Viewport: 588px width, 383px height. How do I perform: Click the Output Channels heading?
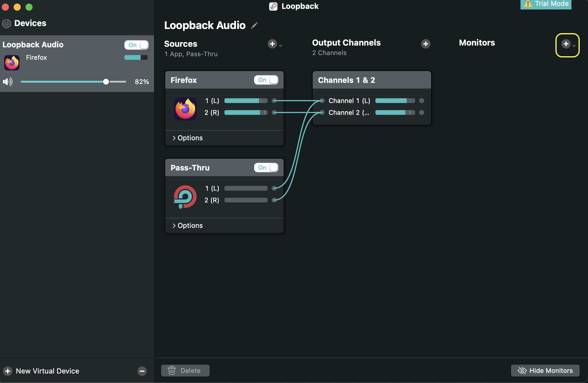[346, 43]
